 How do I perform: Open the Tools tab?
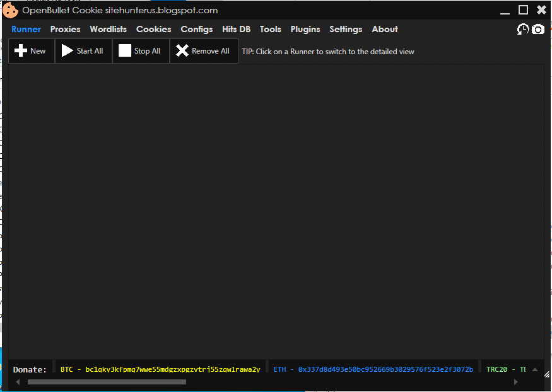point(271,29)
